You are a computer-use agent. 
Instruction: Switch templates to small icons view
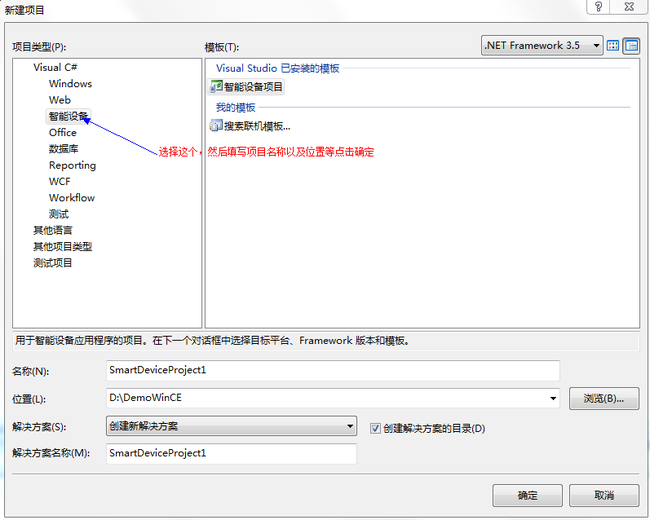[631, 46]
